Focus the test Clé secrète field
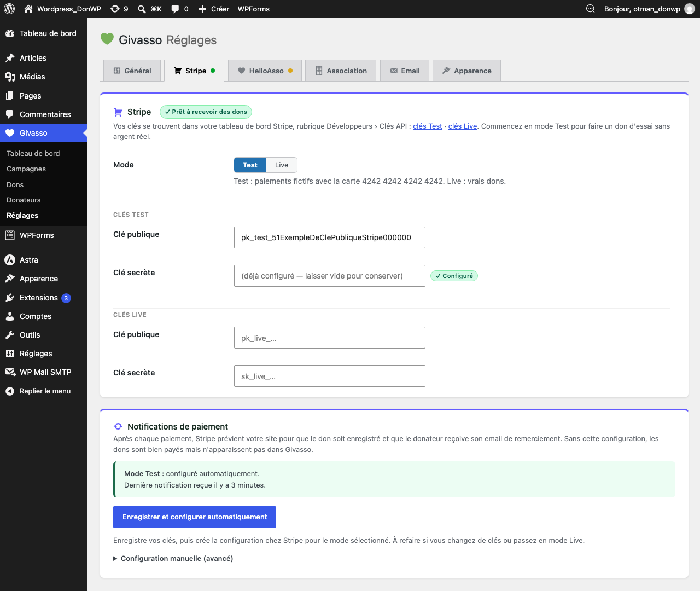The image size is (700, 591). click(x=330, y=276)
